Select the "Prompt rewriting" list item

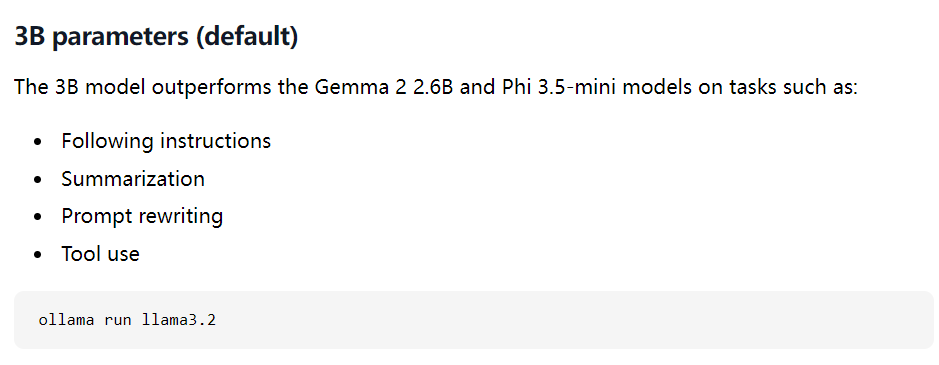coord(142,216)
